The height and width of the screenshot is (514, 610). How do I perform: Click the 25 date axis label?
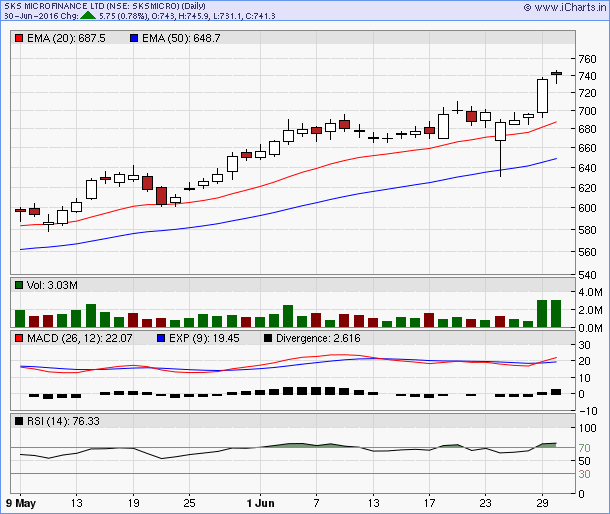189,503
